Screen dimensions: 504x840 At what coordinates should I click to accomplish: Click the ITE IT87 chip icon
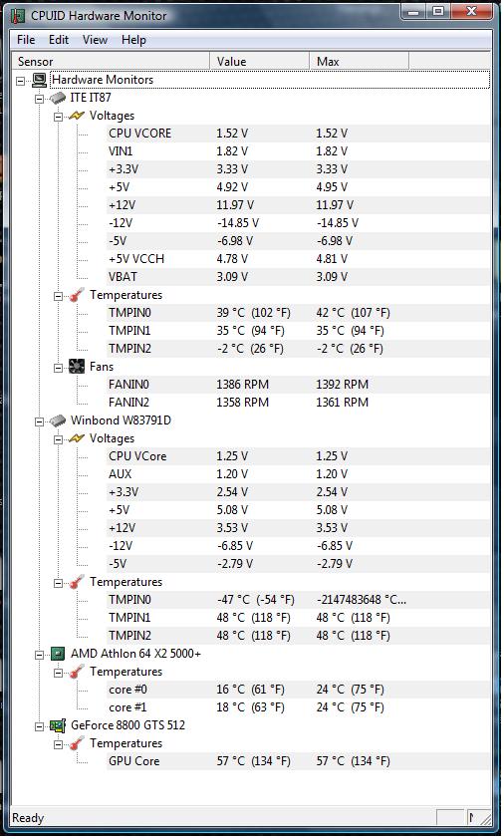coord(58,98)
